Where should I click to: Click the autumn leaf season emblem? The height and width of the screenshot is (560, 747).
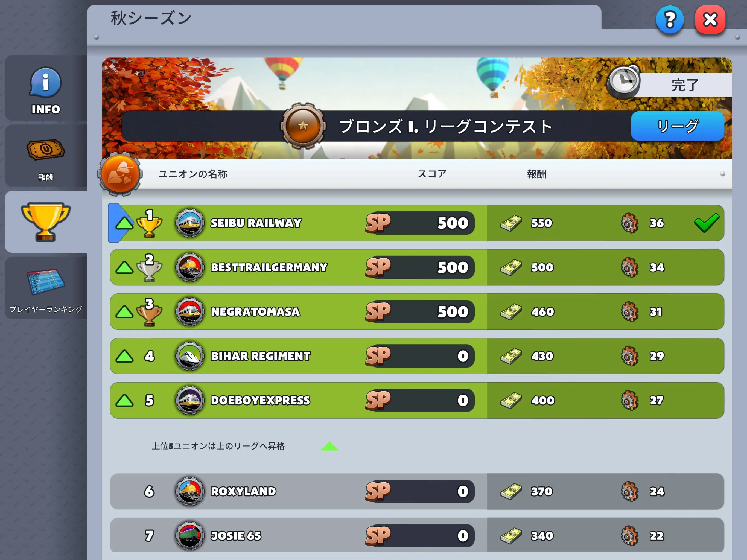point(120,174)
